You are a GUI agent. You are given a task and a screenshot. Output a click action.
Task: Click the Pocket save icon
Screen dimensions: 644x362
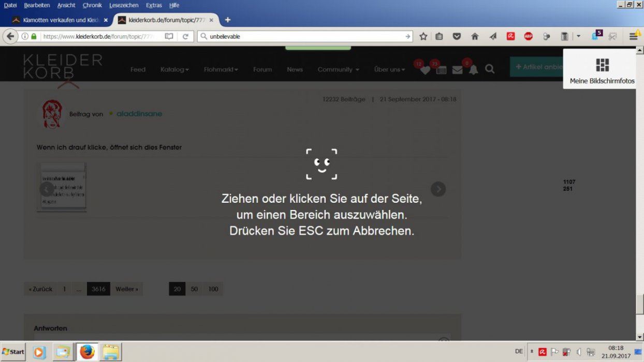pyautogui.click(x=457, y=36)
